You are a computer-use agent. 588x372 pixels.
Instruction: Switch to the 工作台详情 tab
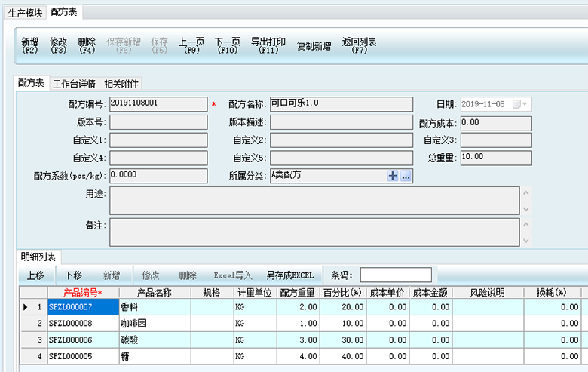click(73, 84)
